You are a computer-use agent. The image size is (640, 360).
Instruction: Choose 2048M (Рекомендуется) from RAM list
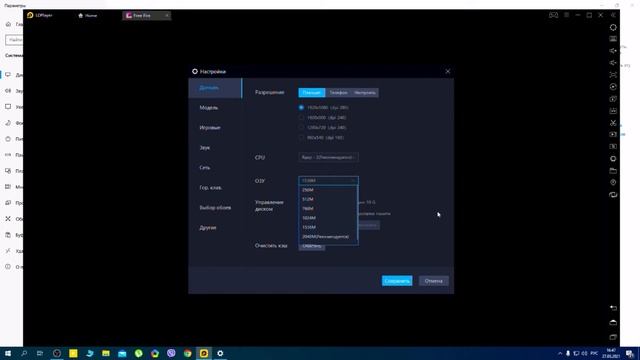(x=328, y=237)
